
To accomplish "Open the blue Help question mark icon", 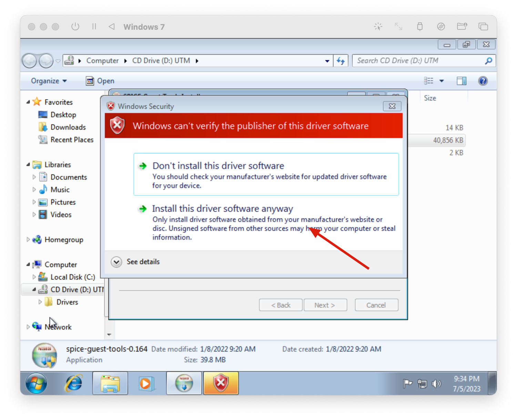I will [483, 81].
